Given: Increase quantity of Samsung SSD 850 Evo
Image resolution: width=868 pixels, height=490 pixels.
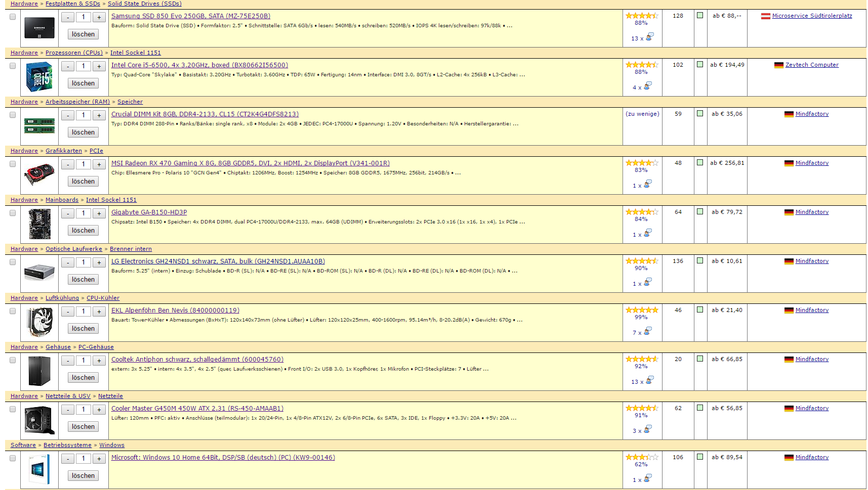Looking at the screenshot, I should click(x=99, y=17).
